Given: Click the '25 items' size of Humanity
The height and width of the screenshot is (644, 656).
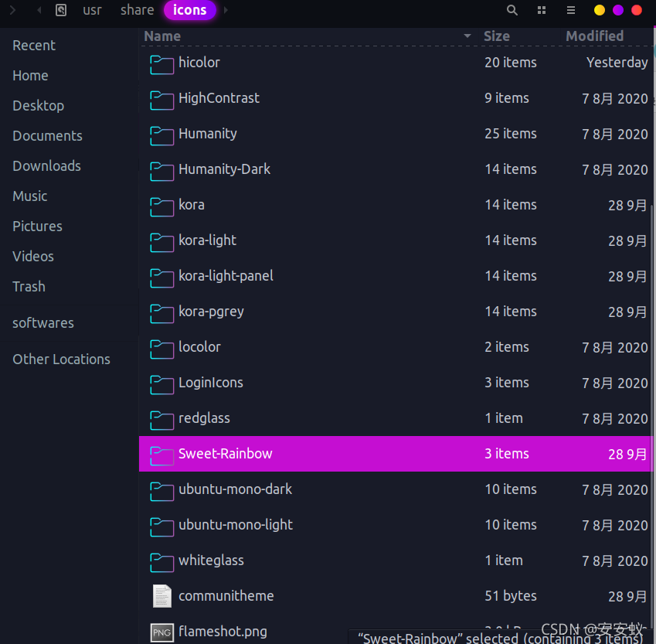Looking at the screenshot, I should pos(511,134).
